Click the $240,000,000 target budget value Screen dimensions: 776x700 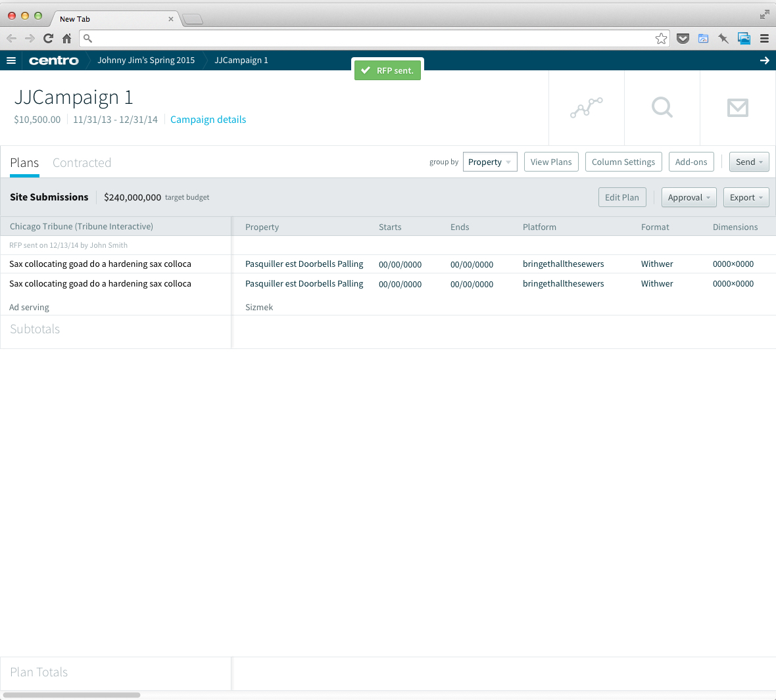click(x=132, y=197)
